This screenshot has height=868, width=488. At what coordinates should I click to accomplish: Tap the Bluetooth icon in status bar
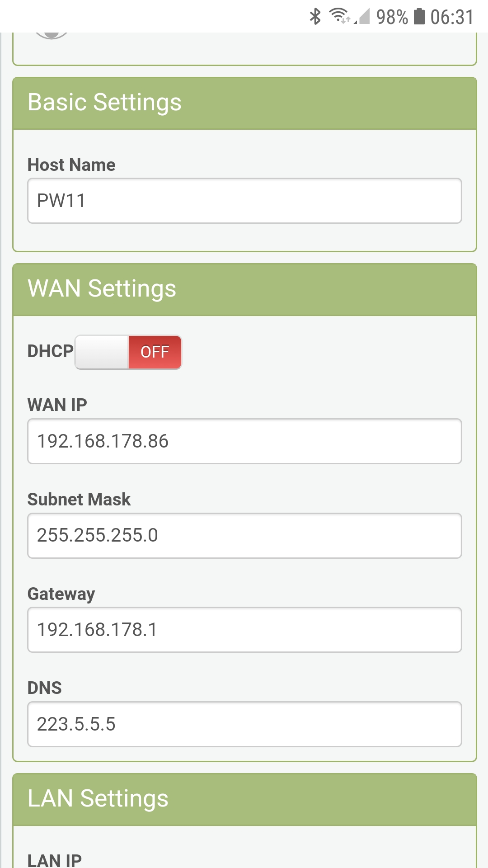[315, 17]
